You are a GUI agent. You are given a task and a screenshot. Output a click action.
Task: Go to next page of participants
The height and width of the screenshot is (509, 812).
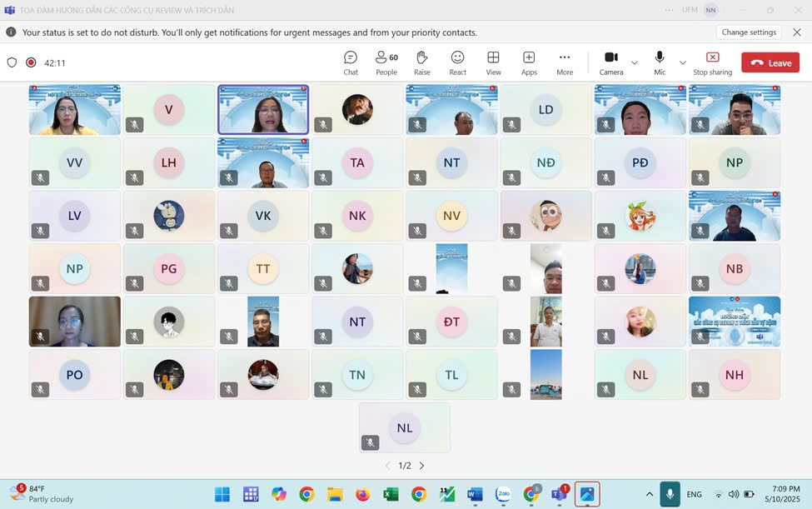click(421, 466)
